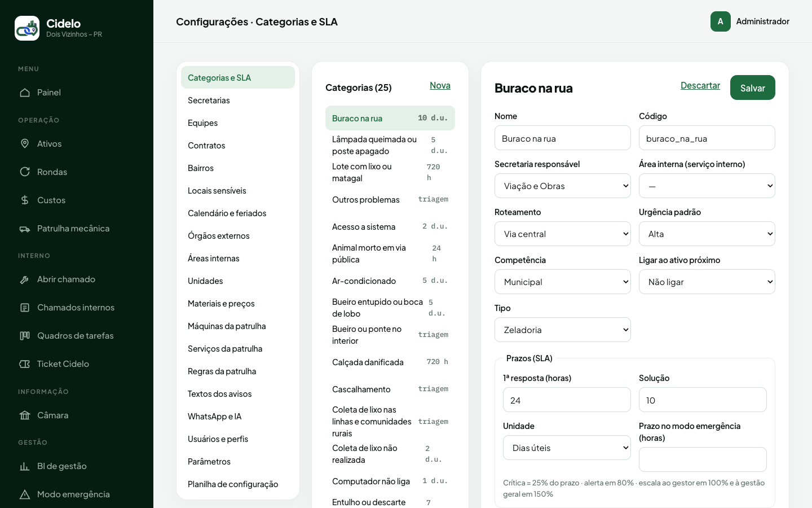This screenshot has height=508, width=812.
Task: Open Painel via its home icon
Action: (x=25, y=93)
